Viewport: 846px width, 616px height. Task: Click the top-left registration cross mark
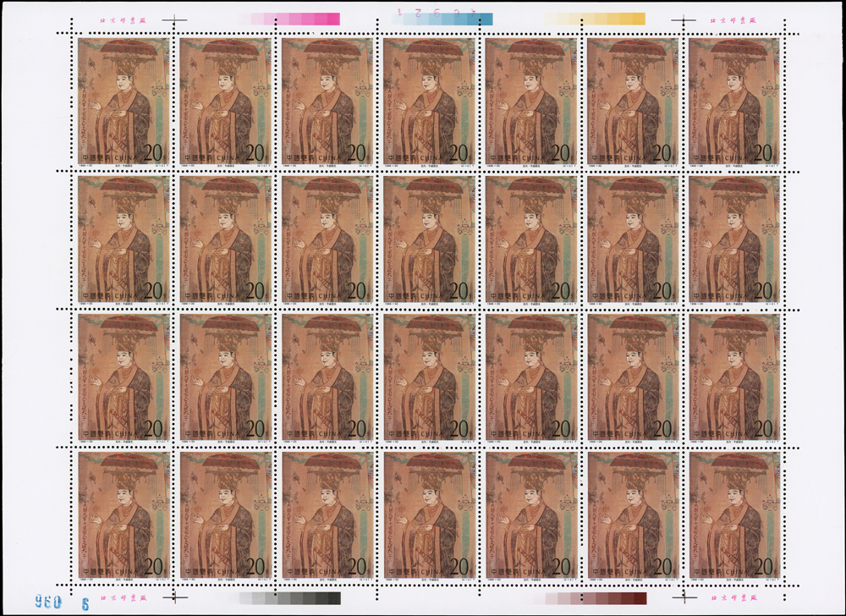tap(173, 20)
